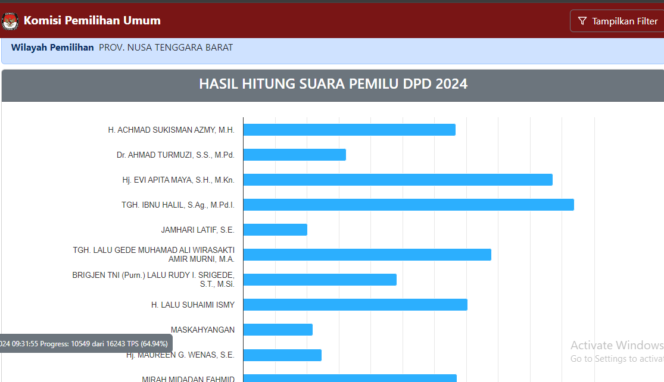The image size is (664, 382).
Task: Click bar for H. ACHMAD SUKISMAN AZMY
Action: coord(349,130)
